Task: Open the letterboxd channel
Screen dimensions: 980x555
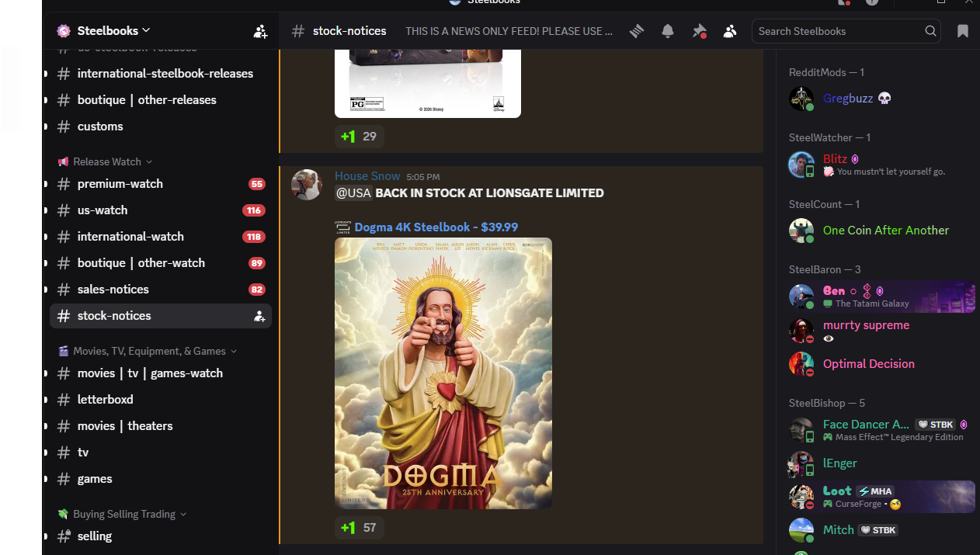Action: [161, 400]
